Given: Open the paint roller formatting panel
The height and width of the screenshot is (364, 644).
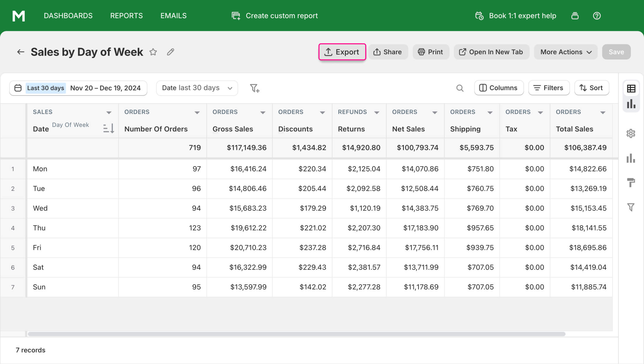Looking at the screenshot, I should click(x=631, y=183).
